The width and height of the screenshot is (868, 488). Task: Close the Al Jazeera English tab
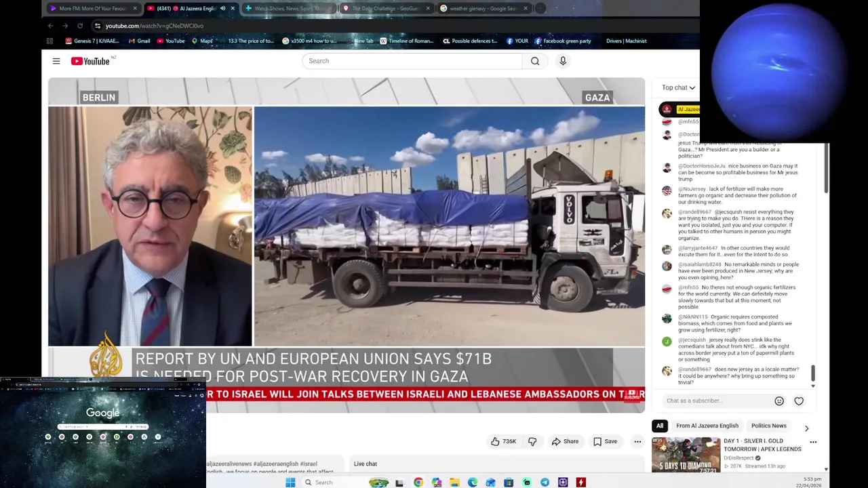click(233, 9)
